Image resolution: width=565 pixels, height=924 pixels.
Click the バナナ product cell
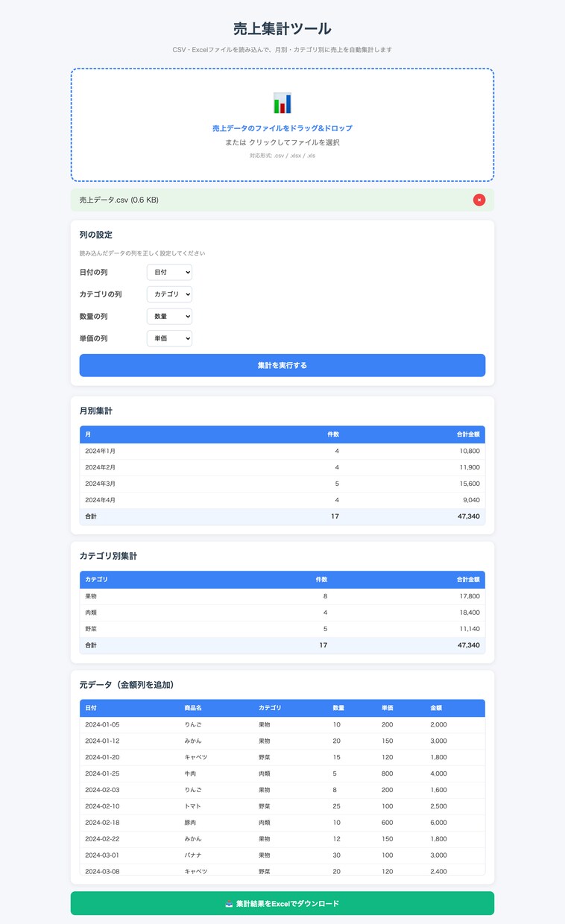[x=193, y=855]
